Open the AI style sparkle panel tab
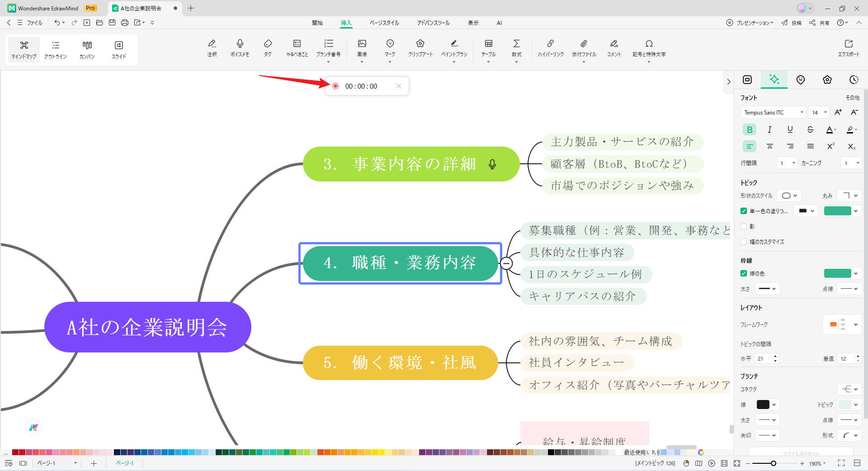Screen dimensions: 868x471 point(774,80)
